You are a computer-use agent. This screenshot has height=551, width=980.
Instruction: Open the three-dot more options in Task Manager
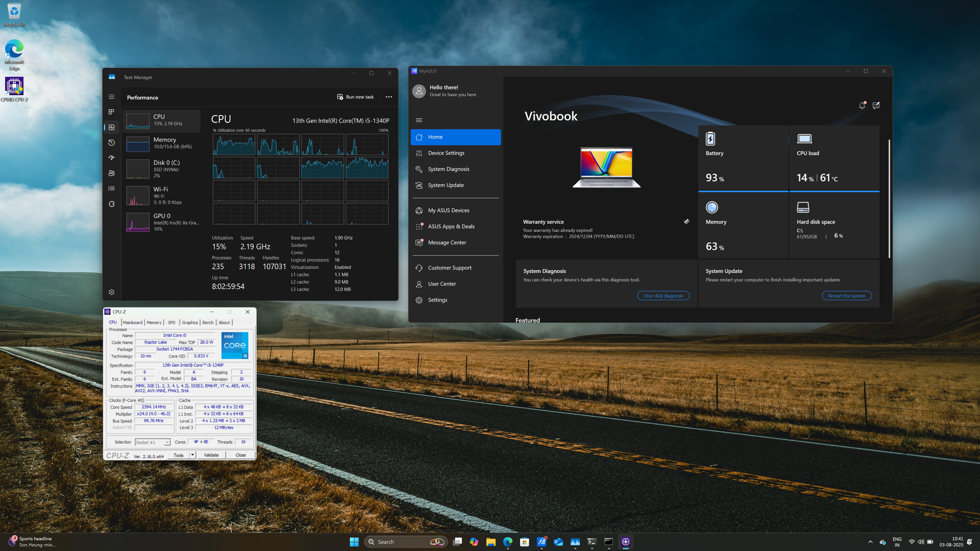pyautogui.click(x=389, y=97)
